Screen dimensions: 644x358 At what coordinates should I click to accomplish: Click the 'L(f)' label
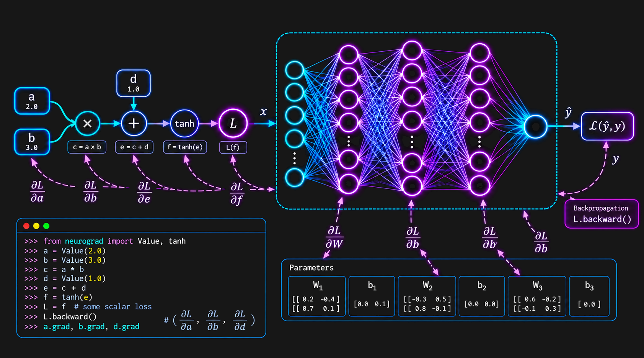(233, 147)
